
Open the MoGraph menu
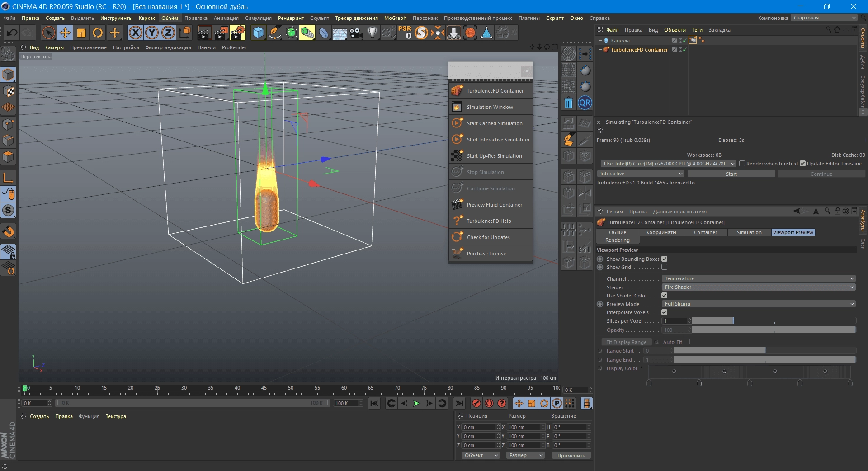click(x=395, y=18)
